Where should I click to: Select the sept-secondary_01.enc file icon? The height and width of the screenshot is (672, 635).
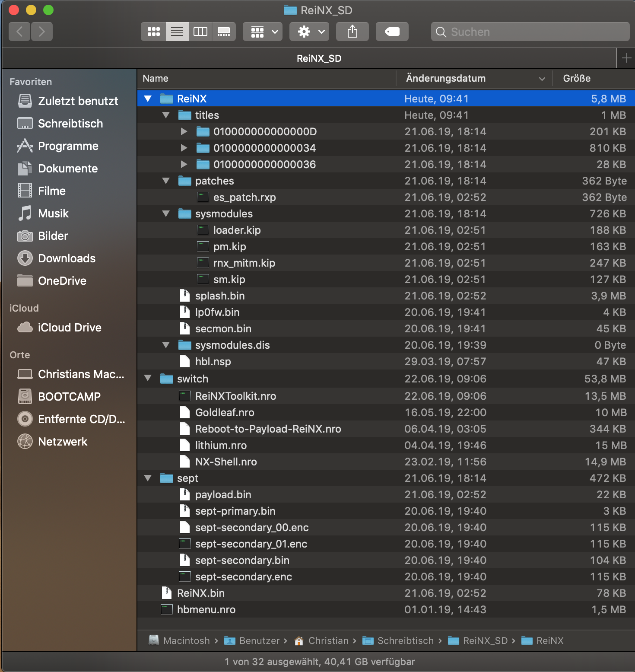pos(185,544)
